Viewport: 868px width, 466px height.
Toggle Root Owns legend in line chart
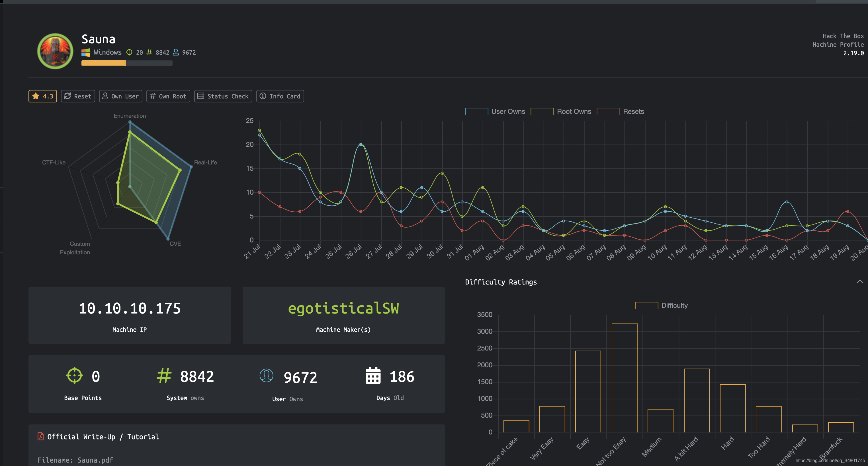coord(561,112)
